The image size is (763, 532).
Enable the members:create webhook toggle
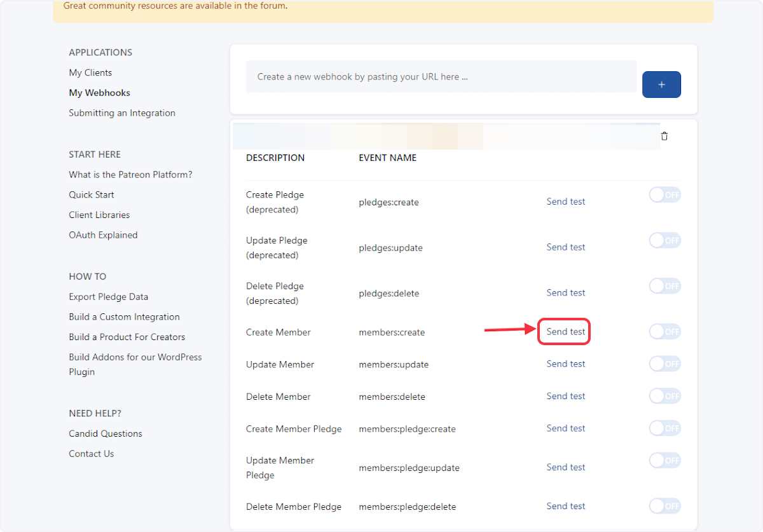[664, 331]
